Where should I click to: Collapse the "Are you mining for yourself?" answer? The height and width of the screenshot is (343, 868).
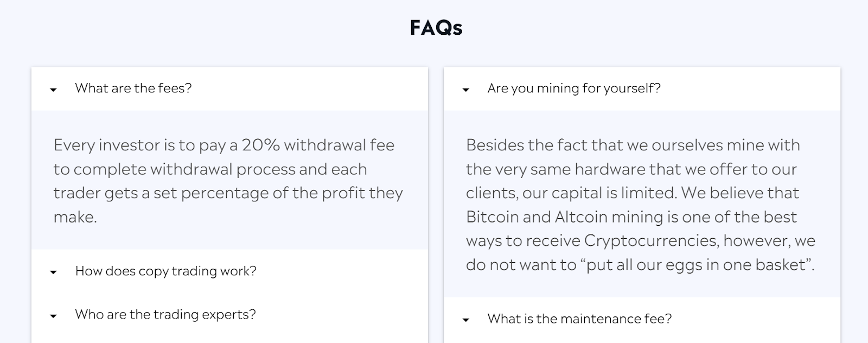[x=575, y=87]
